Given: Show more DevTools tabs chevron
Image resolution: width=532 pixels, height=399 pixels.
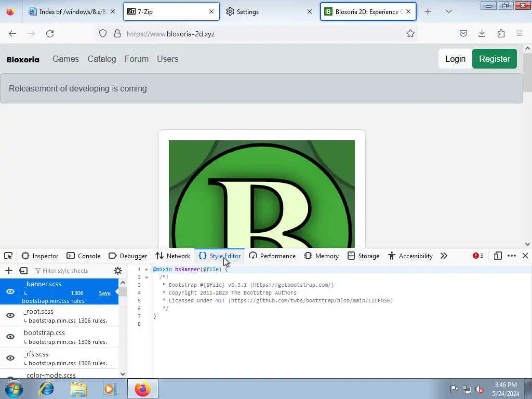Looking at the screenshot, I should 444,256.
